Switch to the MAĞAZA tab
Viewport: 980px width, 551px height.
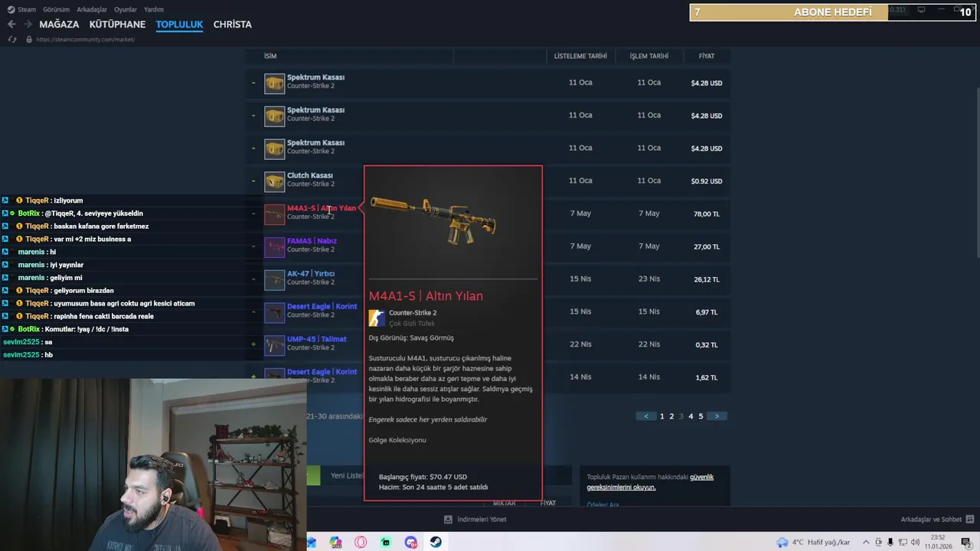point(59,24)
